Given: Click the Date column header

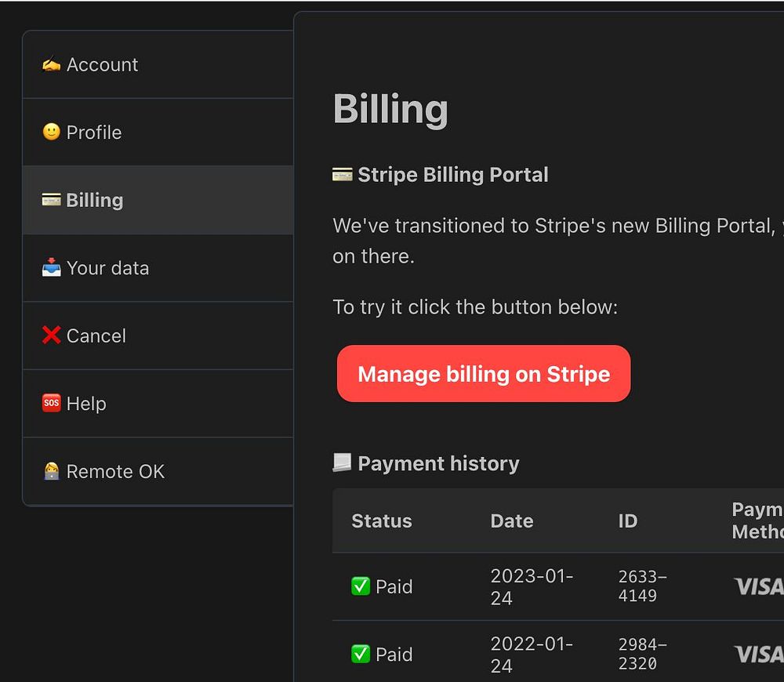Looking at the screenshot, I should (x=511, y=521).
